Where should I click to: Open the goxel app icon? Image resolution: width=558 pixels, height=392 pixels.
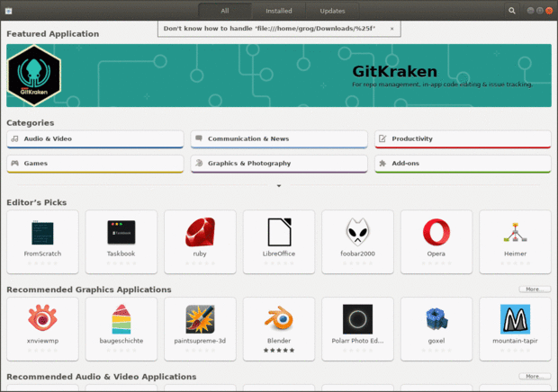[x=436, y=319]
